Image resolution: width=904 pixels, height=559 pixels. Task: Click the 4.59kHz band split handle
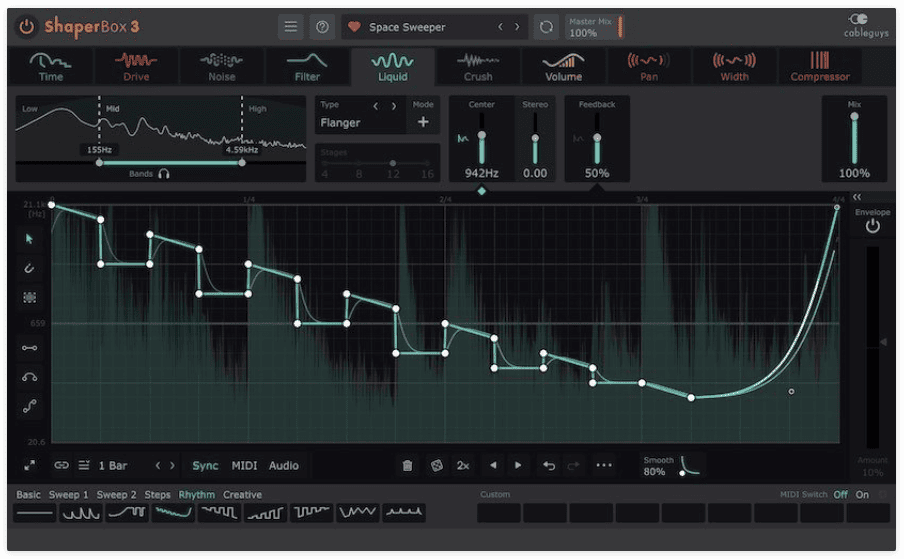click(x=242, y=163)
